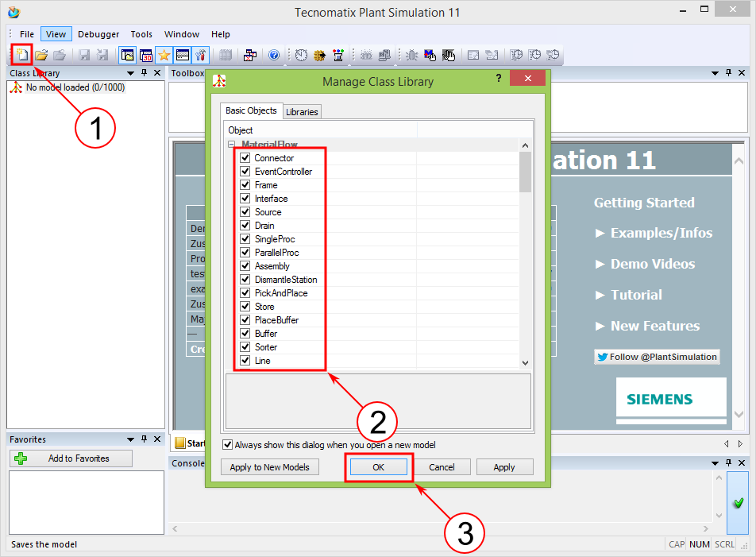Click the colored dots toolbar icon
The width and height of the screenshot is (756, 557).
coord(338,55)
